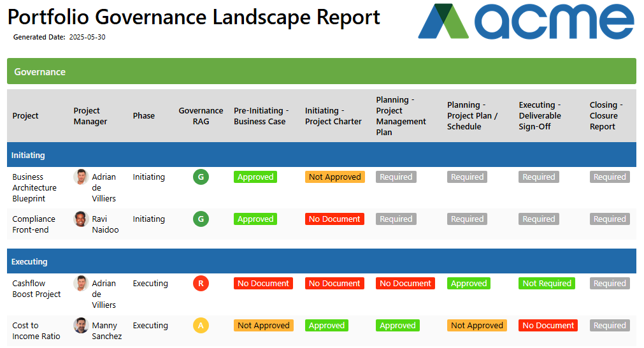The image size is (644, 348).
Task: Click the Portfolio Governance Landscape Report title
Action: coord(194,17)
